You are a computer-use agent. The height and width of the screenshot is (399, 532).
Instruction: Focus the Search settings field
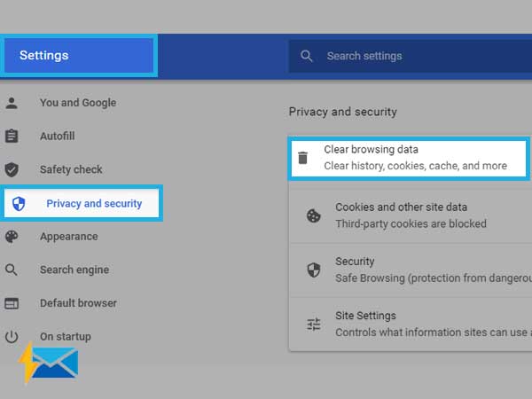(411, 56)
